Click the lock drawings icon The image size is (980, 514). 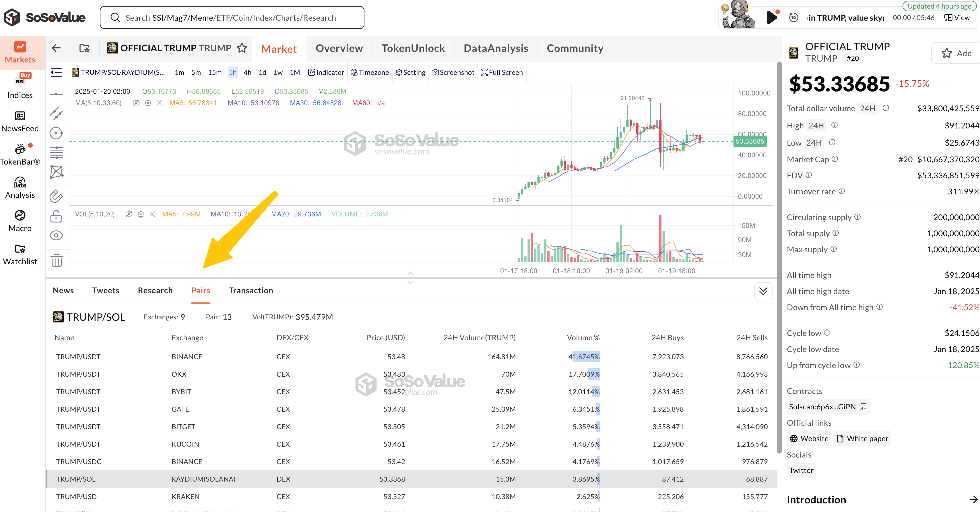tap(56, 217)
